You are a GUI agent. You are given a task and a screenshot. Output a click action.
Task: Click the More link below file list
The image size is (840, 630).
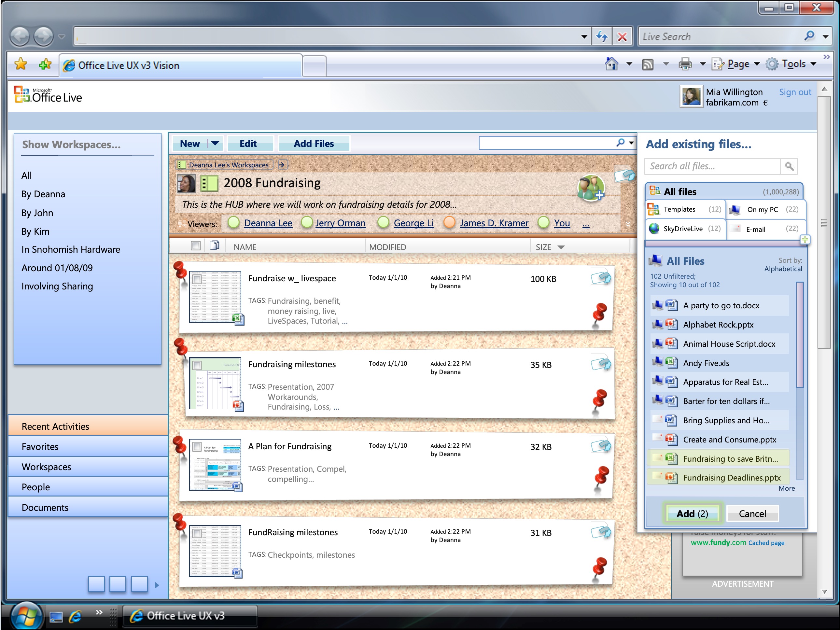tap(787, 488)
